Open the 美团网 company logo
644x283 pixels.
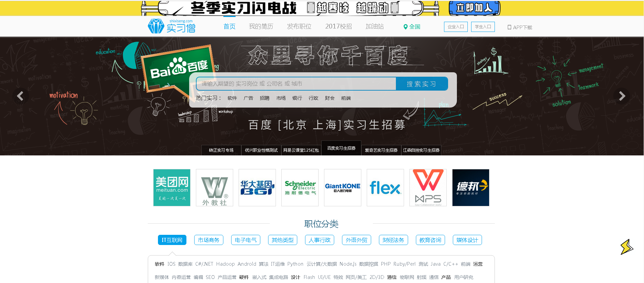click(172, 188)
